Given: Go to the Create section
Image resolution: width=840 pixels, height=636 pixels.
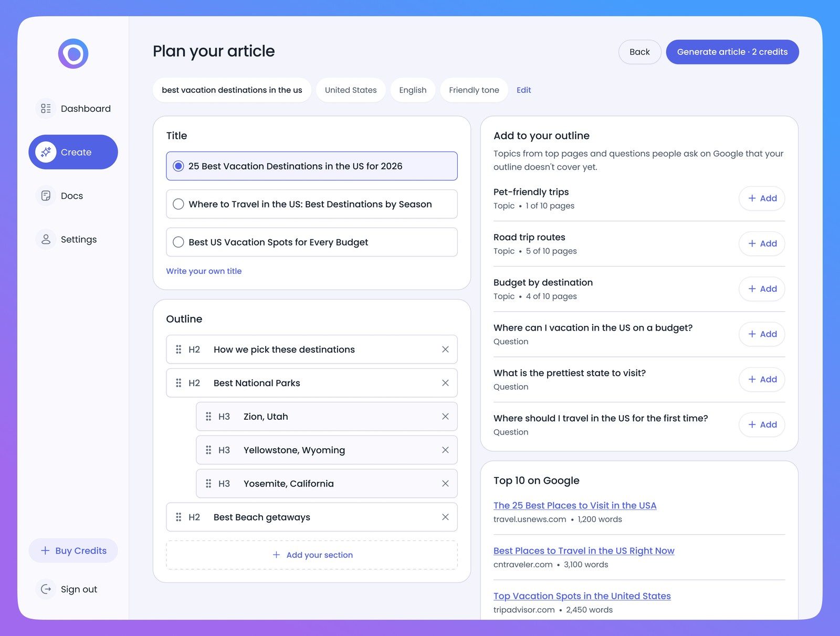Looking at the screenshot, I should (x=73, y=152).
